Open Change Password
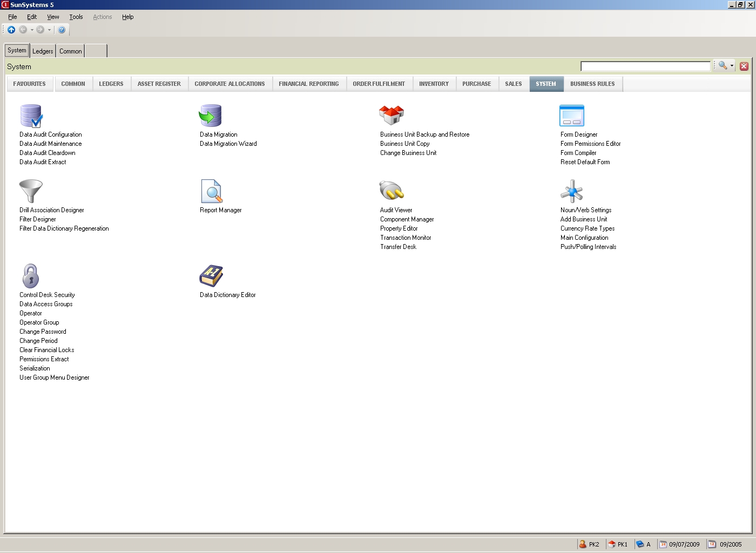Screen dimensions: 756x553 (x=43, y=332)
